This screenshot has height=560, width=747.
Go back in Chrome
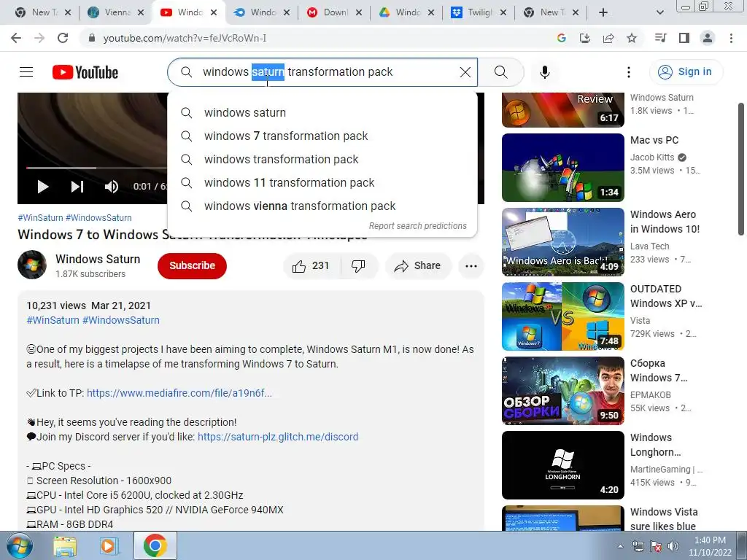[16, 38]
